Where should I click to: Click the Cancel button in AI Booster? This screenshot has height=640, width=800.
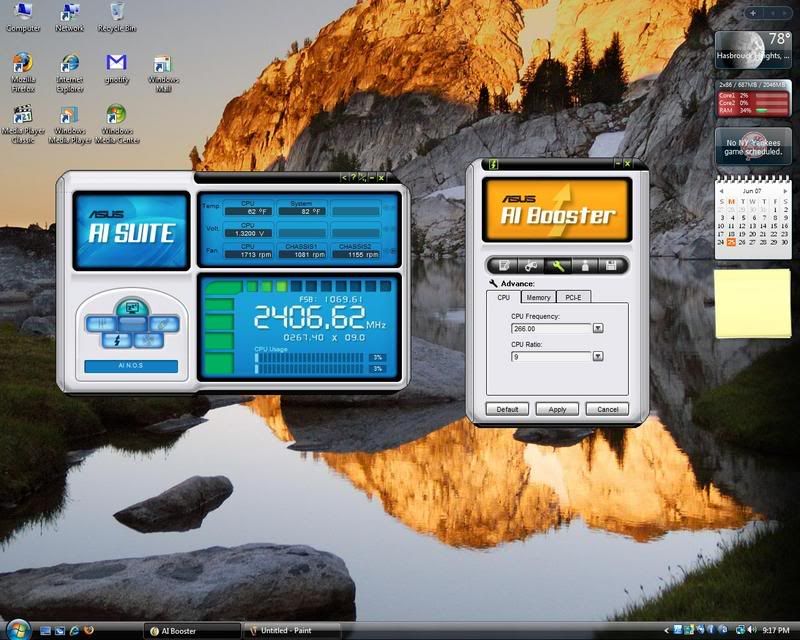click(x=607, y=409)
